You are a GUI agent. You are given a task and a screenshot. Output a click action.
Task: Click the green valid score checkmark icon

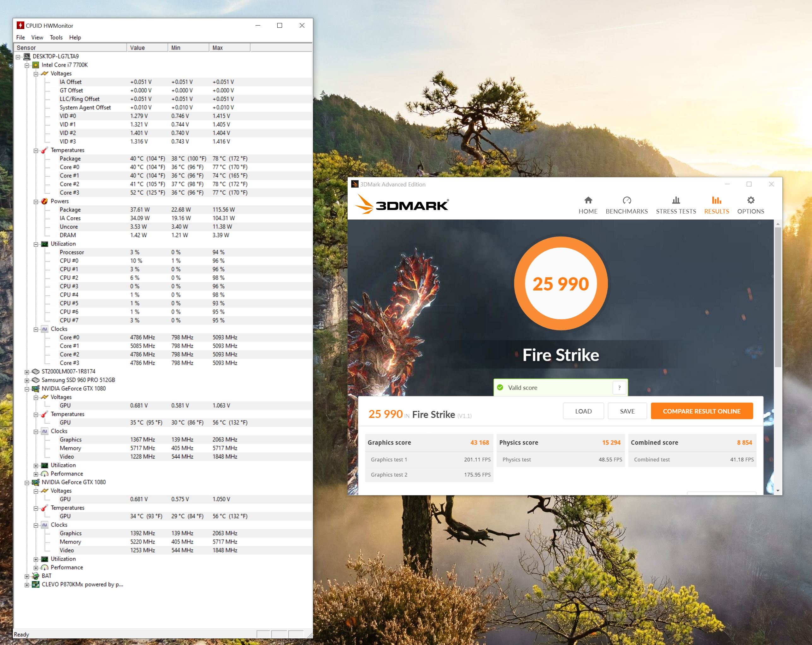(500, 387)
